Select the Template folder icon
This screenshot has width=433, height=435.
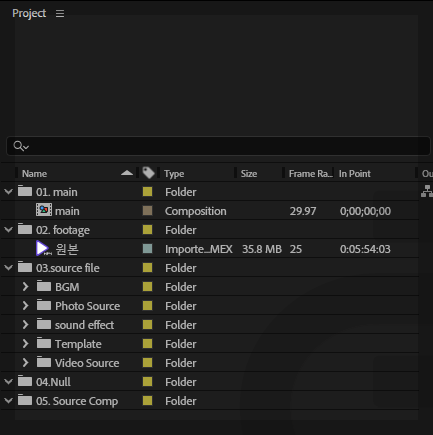coord(44,343)
